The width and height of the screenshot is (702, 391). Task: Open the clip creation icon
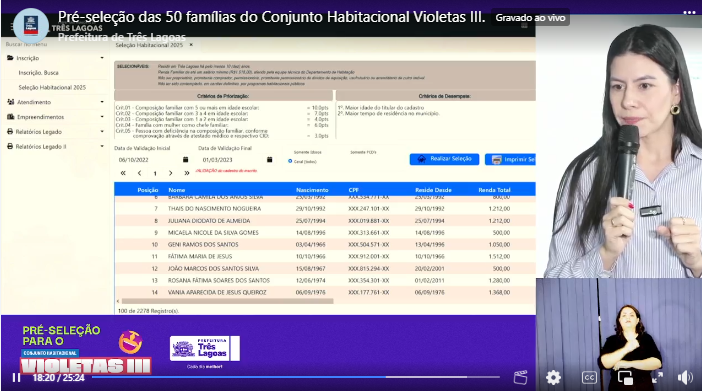[x=520, y=378]
